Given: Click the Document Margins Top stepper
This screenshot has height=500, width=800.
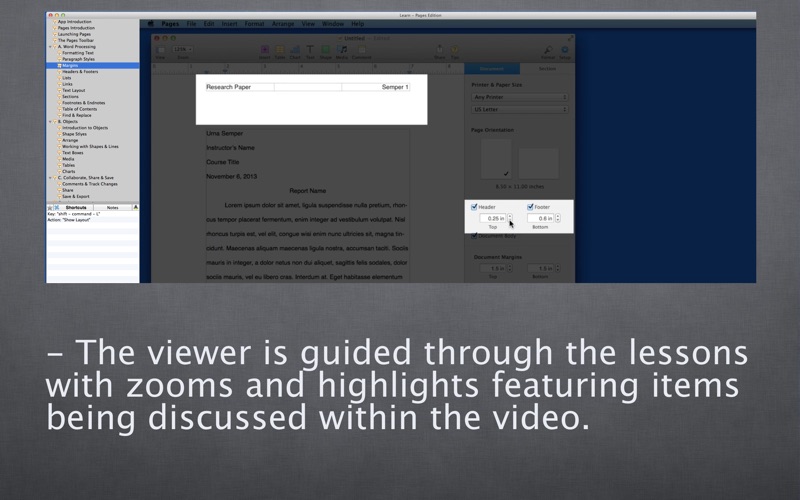Looking at the screenshot, I should [510, 268].
